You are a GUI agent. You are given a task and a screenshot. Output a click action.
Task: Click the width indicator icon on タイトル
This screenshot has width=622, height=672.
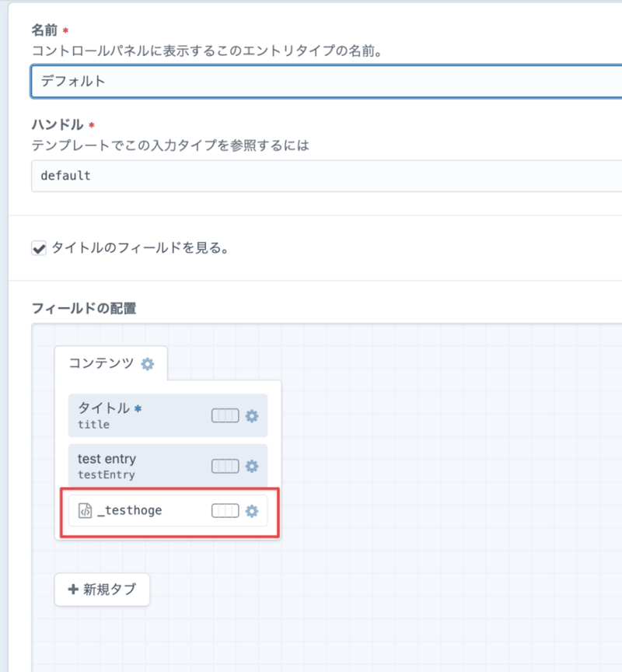tap(225, 416)
